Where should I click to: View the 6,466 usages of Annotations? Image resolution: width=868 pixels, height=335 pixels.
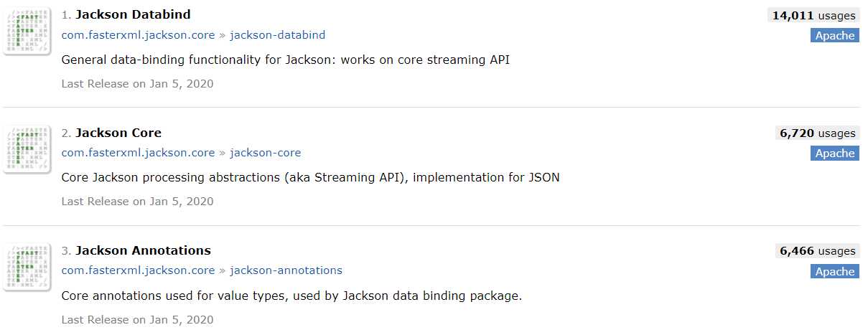click(817, 251)
